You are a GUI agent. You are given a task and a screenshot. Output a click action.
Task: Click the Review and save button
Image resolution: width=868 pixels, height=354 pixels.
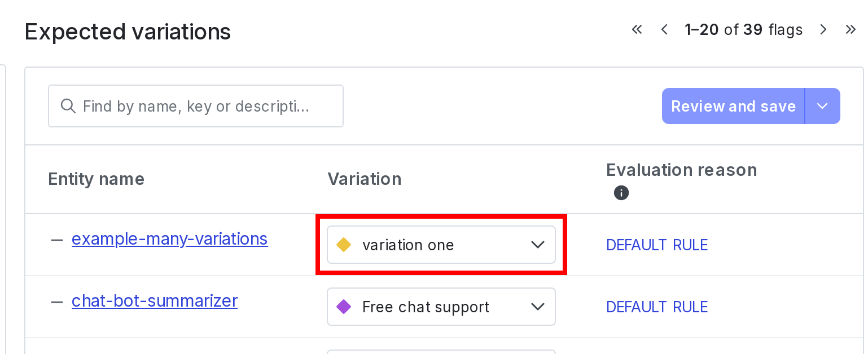[733, 106]
